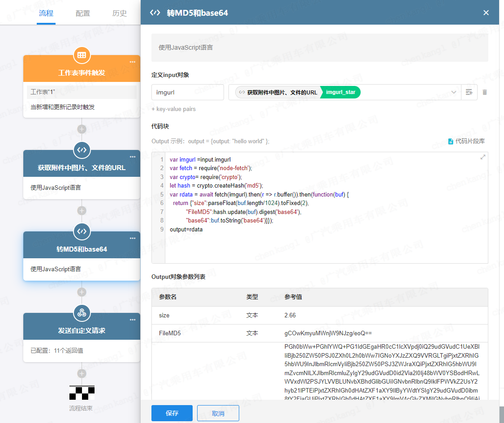The height and width of the screenshot is (423, 504).
Task: Open more options on 发送自定义请求 node
Action: coord(133,320)
